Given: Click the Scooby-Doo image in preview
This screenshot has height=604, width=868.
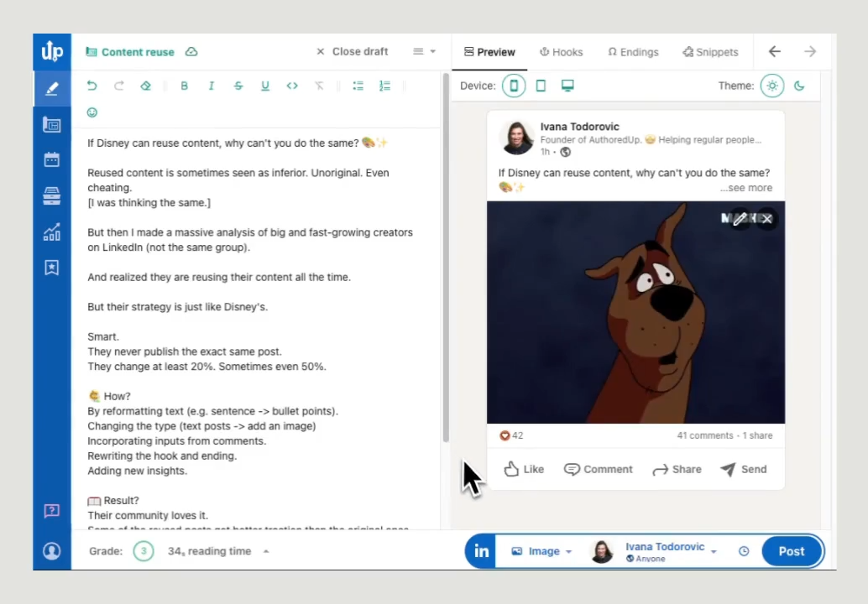Looking at the screenshot, I should coord(635,313).
